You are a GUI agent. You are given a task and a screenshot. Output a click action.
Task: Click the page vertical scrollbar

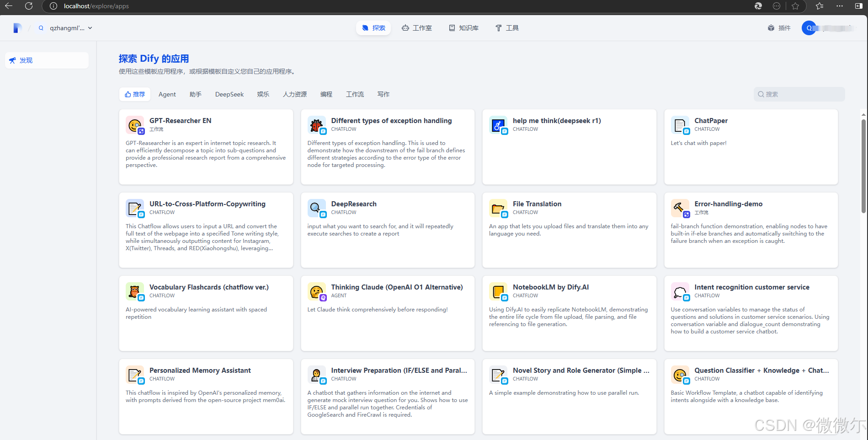pyautogui.click(x=863, y=166)
